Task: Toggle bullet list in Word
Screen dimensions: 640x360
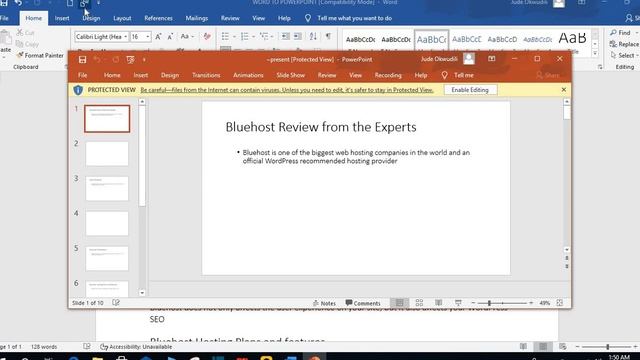Action: [225, 37]
